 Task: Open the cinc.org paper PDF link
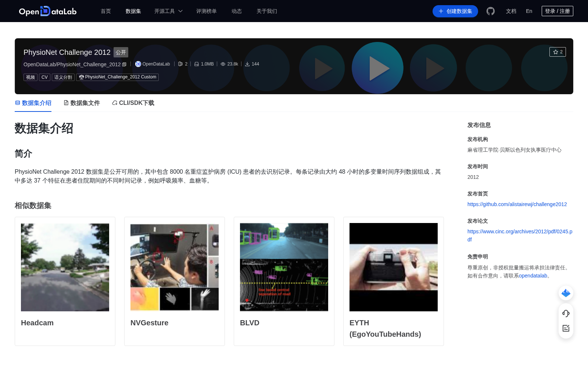click(520, 236)
